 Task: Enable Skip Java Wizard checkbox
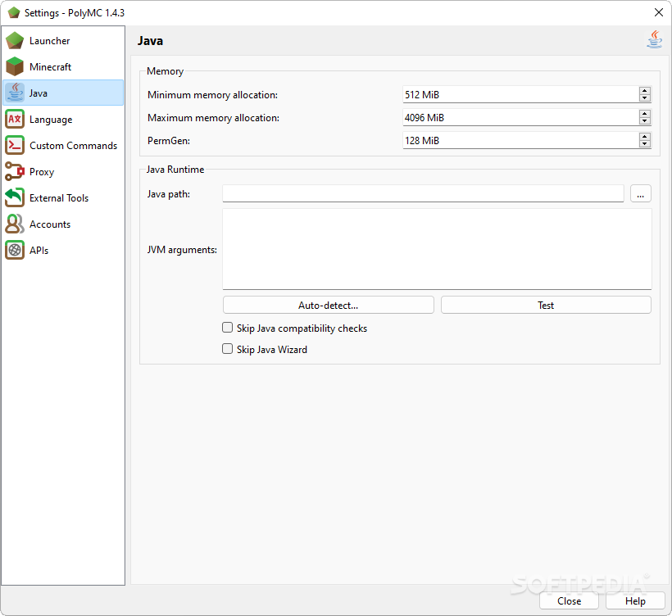point(228,349)
